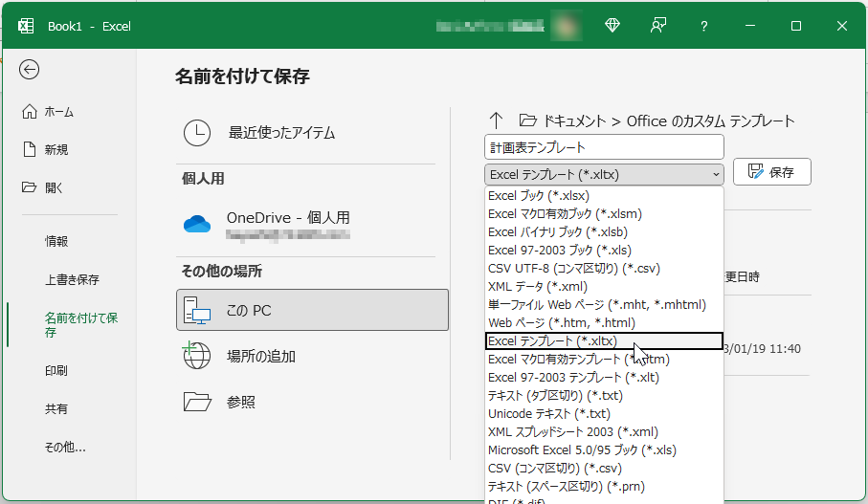Click the help question mark icon
Screen dimensions: 868x504
[x=703, y=26]
